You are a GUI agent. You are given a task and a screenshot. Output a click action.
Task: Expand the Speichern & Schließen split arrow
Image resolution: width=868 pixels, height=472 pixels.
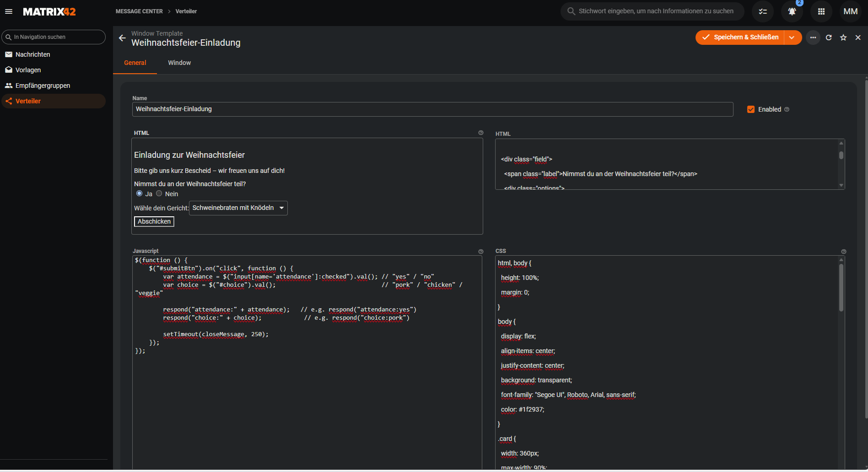click(x=792, y=38)
